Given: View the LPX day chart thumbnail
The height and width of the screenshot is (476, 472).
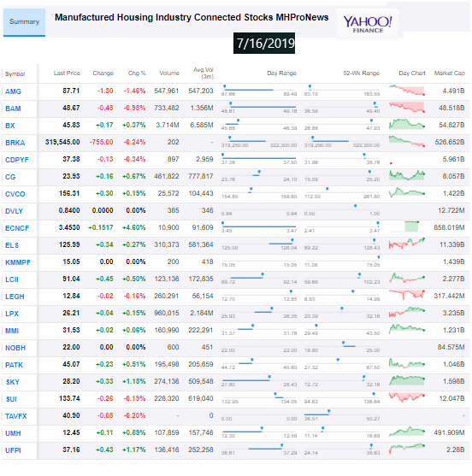Looking at the screenshot, I should [x=407, y=312].
